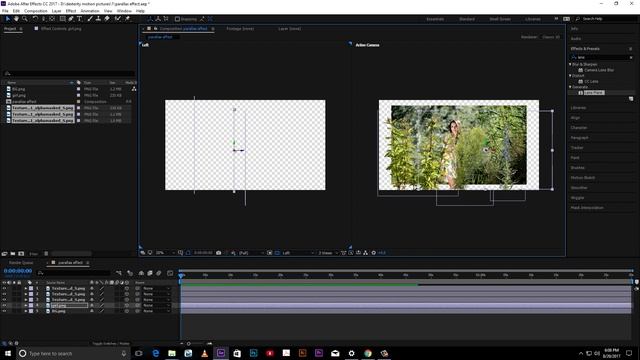Collapse the Blur & Sharpen effects category
Screen dimensions: 640x360
click(570, 64)
